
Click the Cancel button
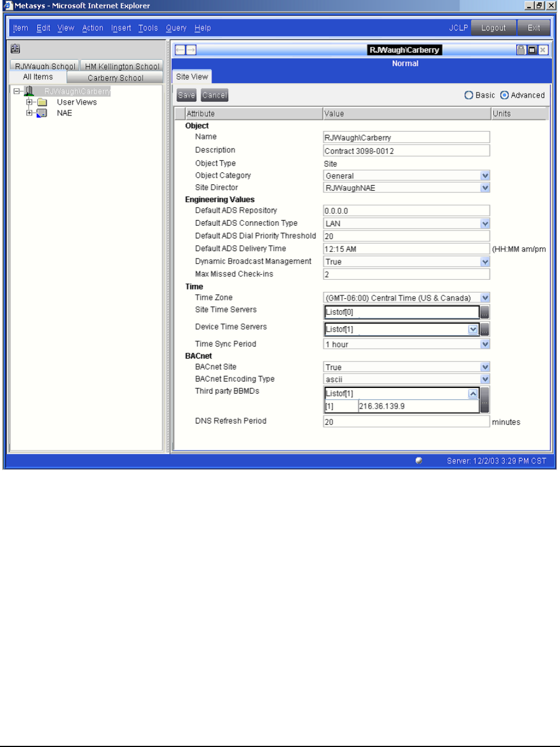215,95
